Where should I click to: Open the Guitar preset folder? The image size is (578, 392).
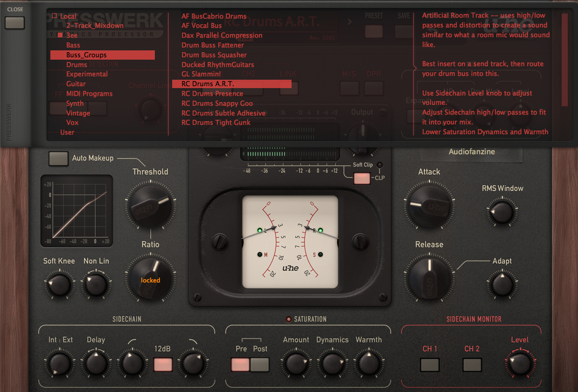click(76, 84)
